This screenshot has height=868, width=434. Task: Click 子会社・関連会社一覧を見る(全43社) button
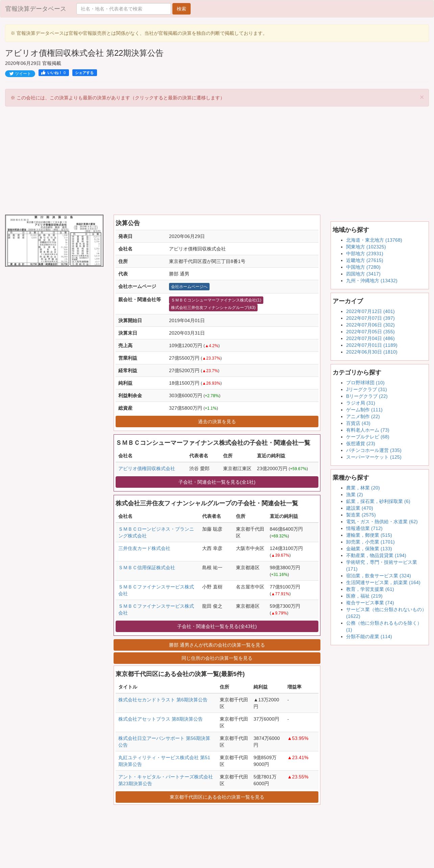[217, 626]
